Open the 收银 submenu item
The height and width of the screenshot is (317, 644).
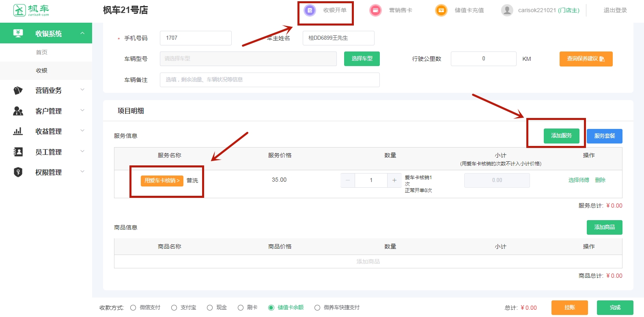42,71
